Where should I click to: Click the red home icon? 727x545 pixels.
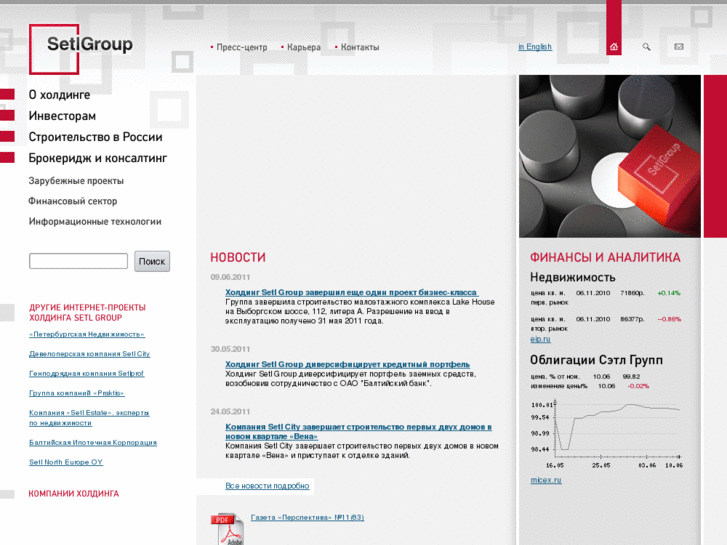(x=613, y=46)
